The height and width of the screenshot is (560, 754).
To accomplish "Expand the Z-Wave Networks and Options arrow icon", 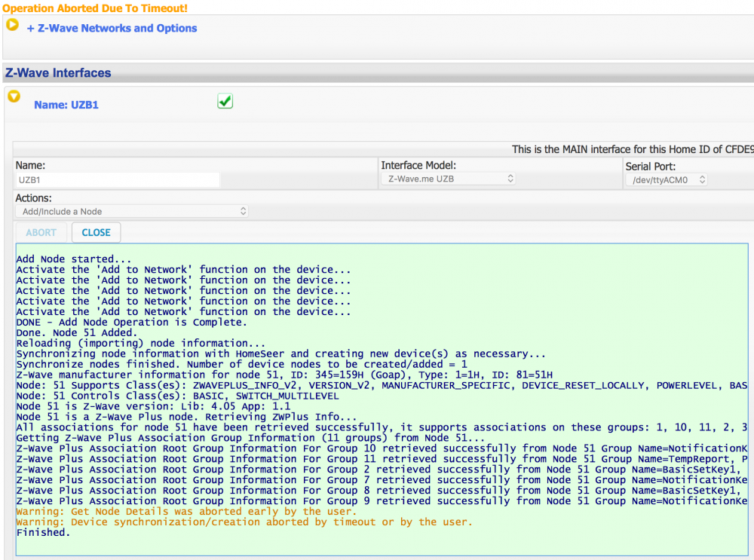I will point(12,25).
